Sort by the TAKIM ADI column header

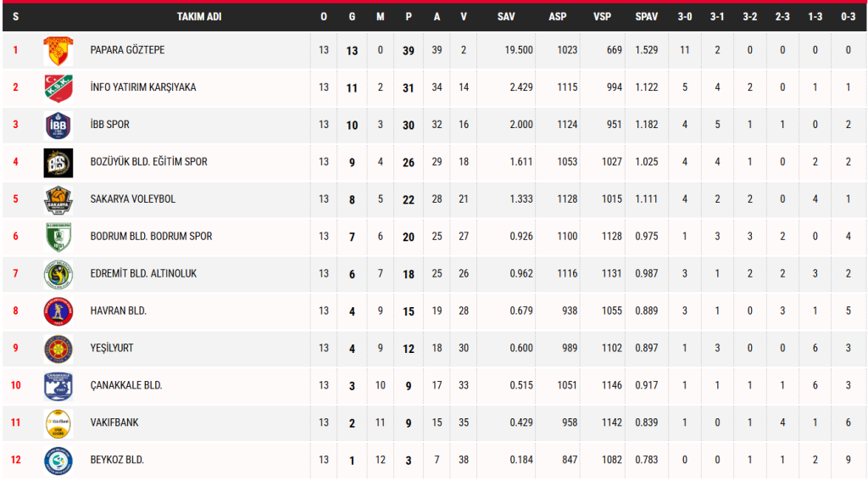[x=199, y=17]
